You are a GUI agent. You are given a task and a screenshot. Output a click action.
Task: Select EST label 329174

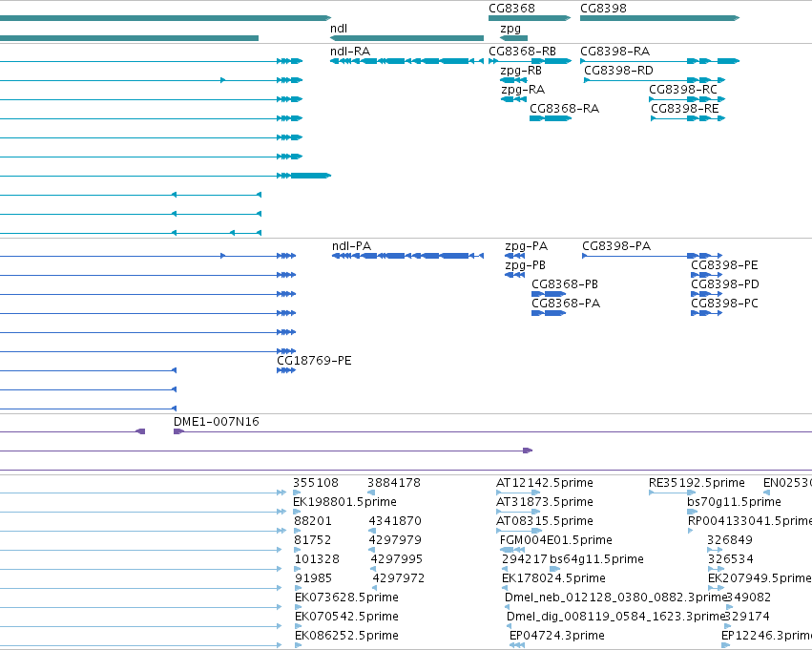coord(748,617)
